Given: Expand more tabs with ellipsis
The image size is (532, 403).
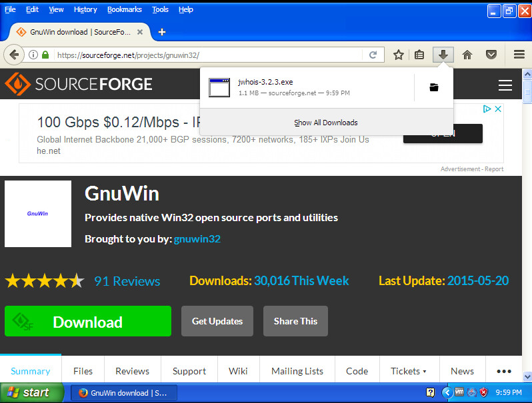Looking at the screenshot, I should point(504,371).
